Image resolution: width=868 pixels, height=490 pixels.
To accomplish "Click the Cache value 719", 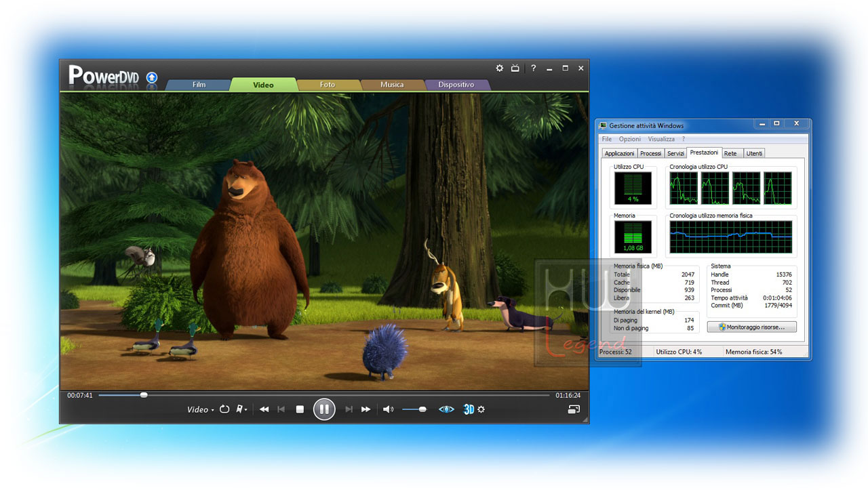I will [689, 283].
